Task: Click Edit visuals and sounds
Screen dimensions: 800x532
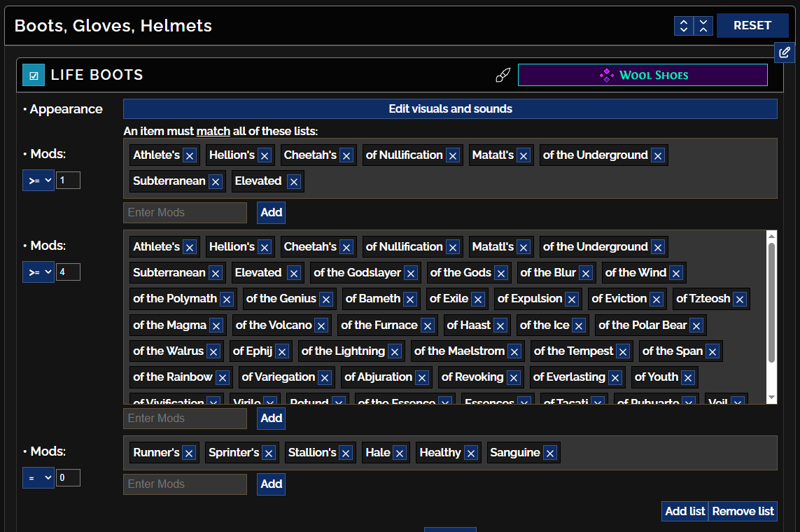Action: 450,108
